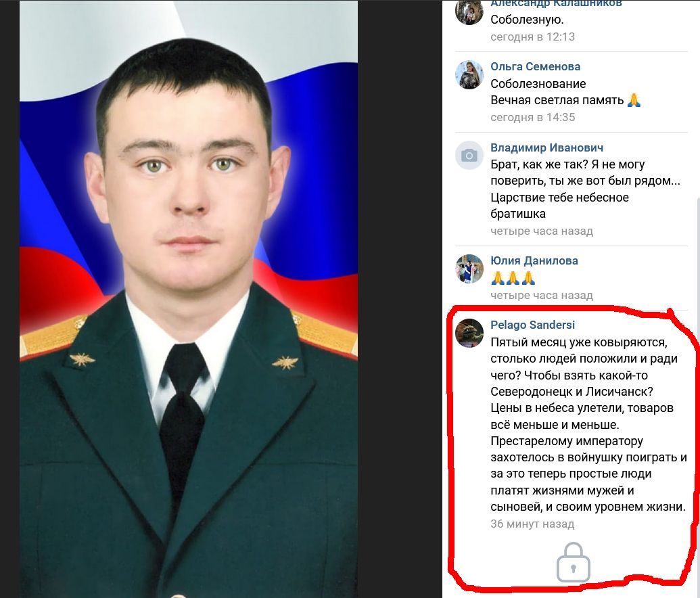Click Александр Калашников name link

pos(556,3)
